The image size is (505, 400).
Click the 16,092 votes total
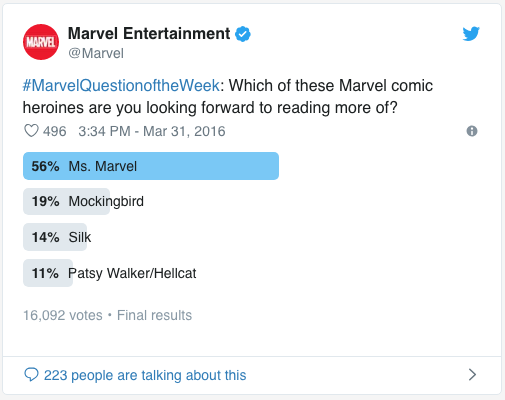point(63,315)
